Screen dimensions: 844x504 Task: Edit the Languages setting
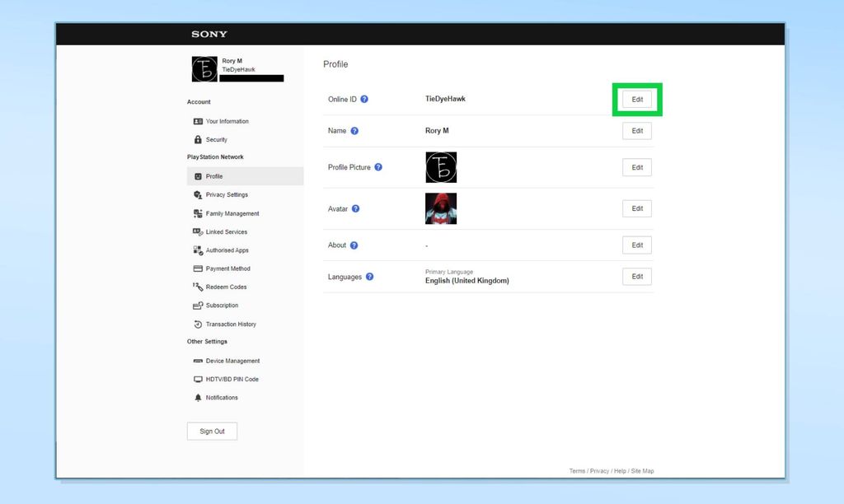coord(637,277)
